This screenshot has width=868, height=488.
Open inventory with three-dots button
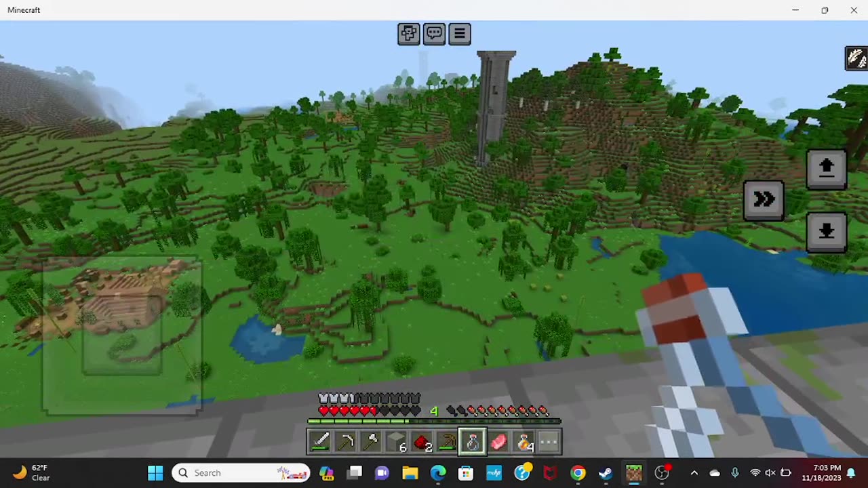(549, 443)
